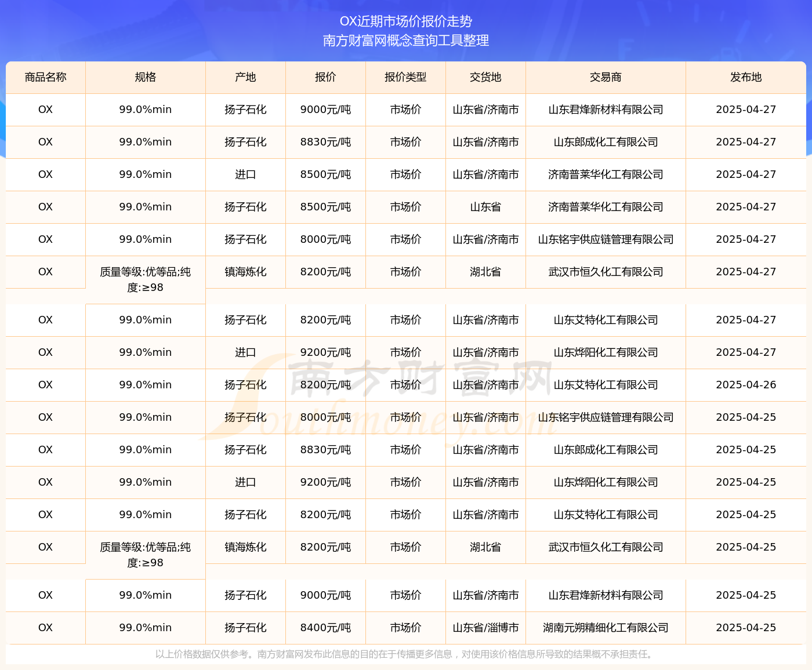Image resolution: width=812 pixels, height=670 pixels.
Task: Click 山东艾特化工有限公司 in 2025-04-26 row
Action: 606,385
